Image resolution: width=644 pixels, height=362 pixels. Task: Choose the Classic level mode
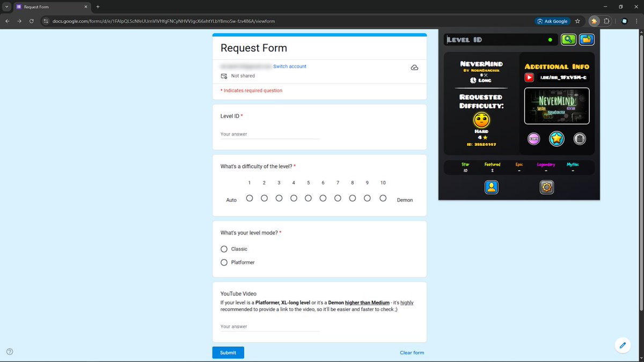[x=224, y=249]
